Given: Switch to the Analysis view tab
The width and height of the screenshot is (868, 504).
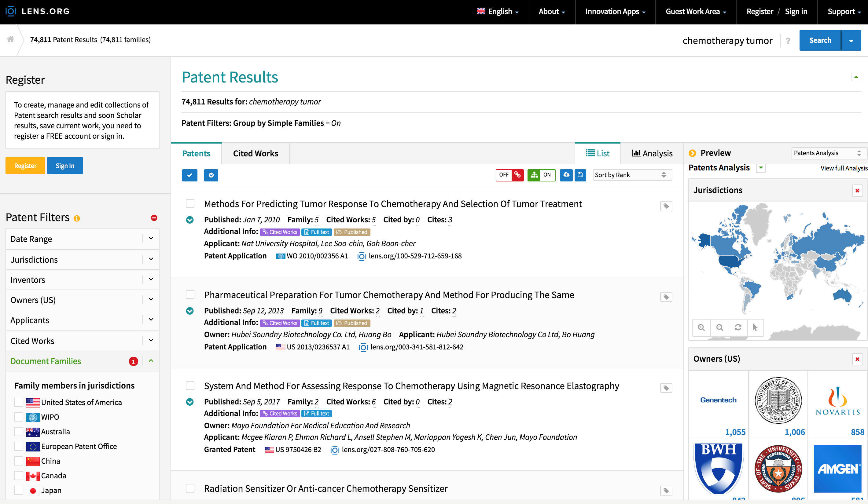Looking at the screenshot, I should point(652,153).
